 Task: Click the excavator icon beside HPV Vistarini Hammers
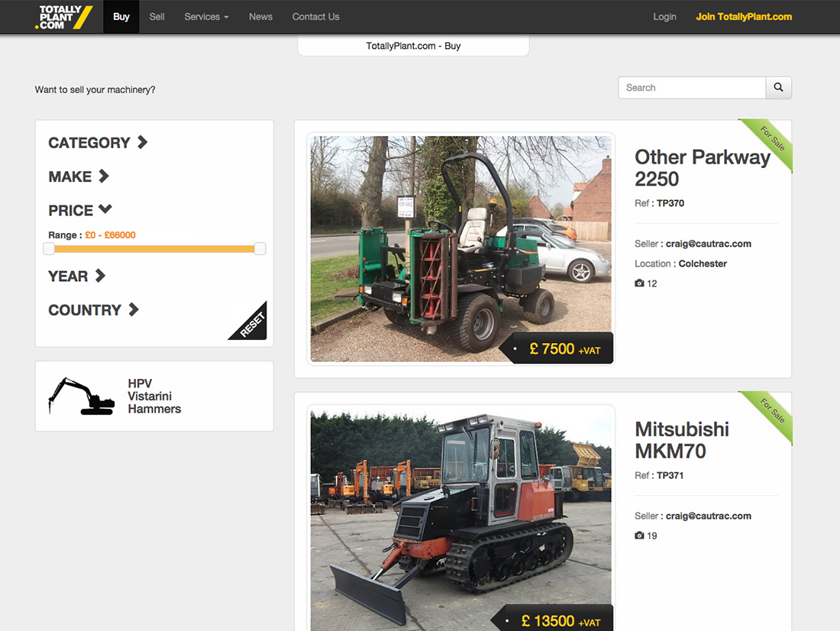point(82,396)
